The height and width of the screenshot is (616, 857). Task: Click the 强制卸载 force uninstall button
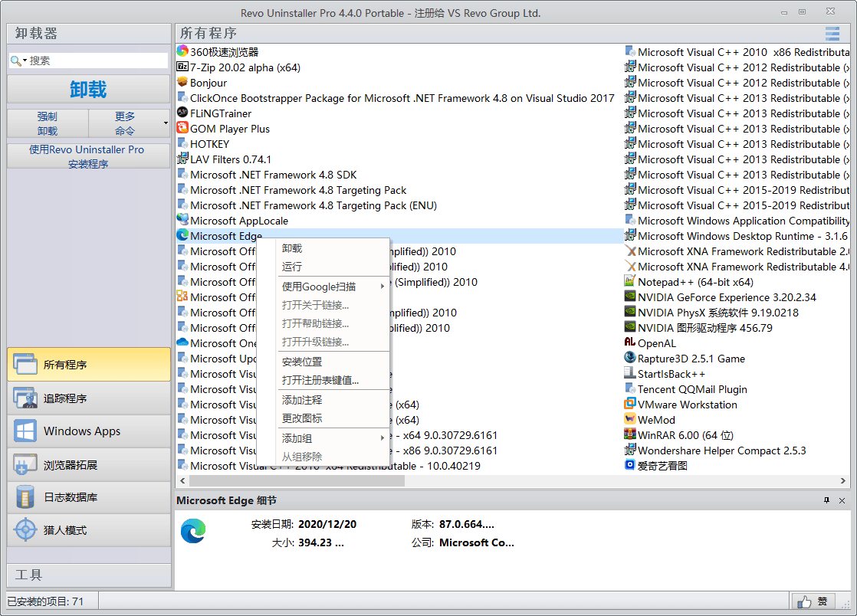pos(48,123)
